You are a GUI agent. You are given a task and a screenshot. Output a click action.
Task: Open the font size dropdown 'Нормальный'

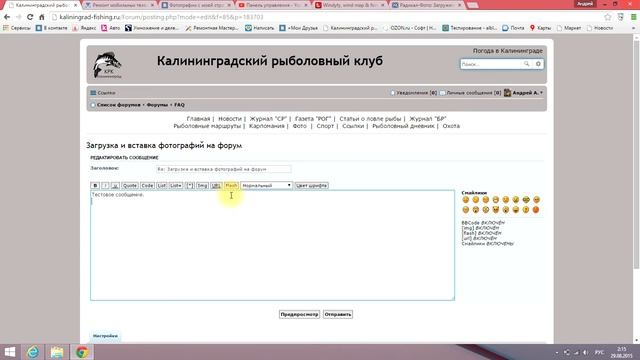(266, 185)
